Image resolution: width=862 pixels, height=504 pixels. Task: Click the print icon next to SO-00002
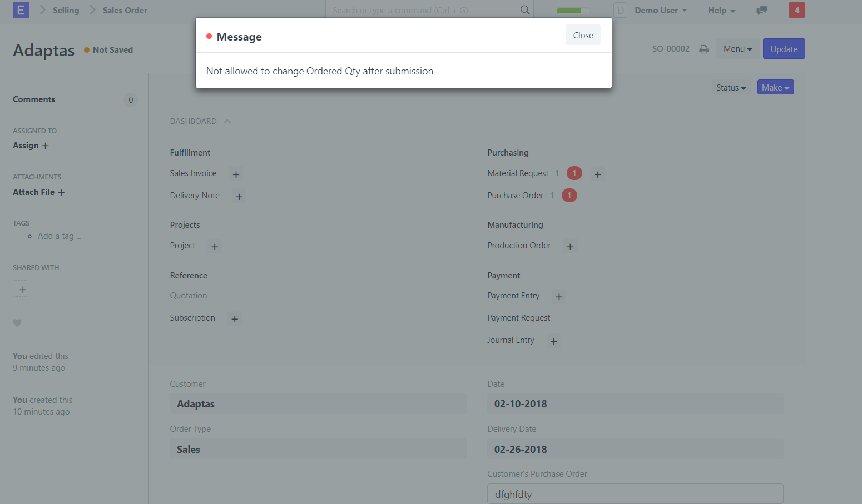coord(704,49)
